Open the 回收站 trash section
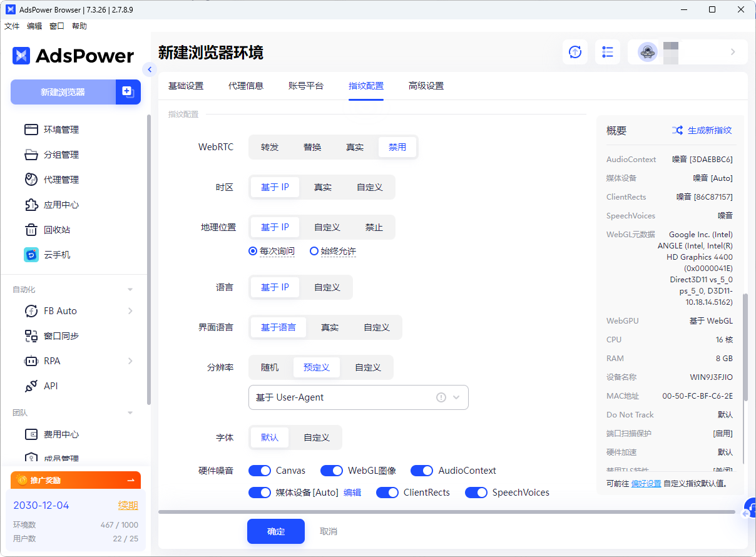 pos(56,230)
